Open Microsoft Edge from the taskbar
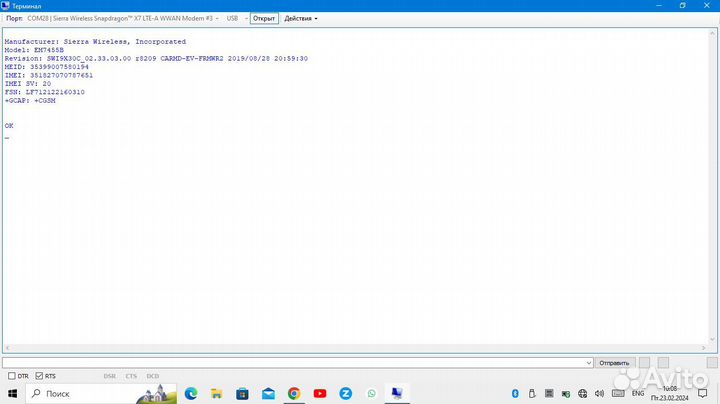 (190, 394)
